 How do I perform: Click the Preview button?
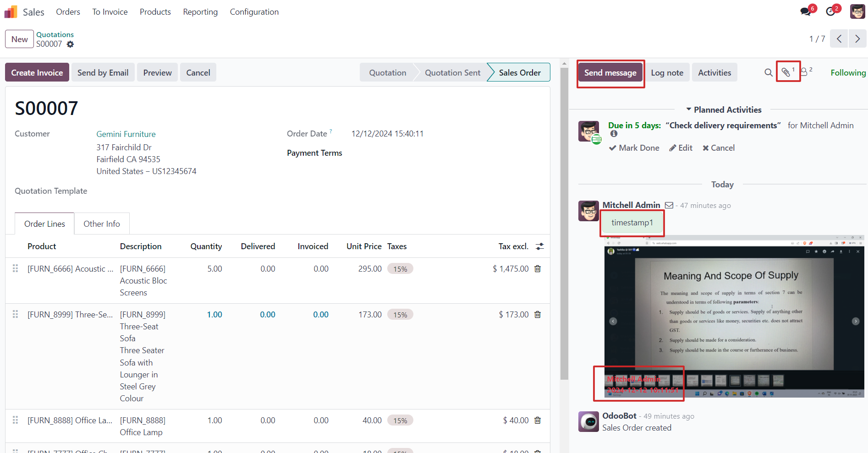pos(157,72)
